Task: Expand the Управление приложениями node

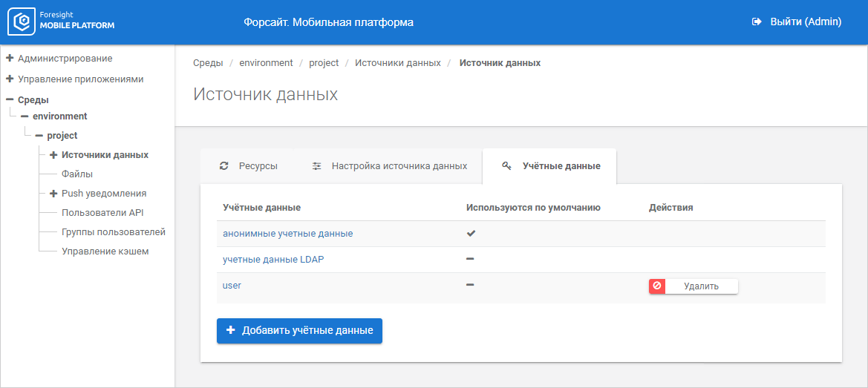Action: click(10, 79)
